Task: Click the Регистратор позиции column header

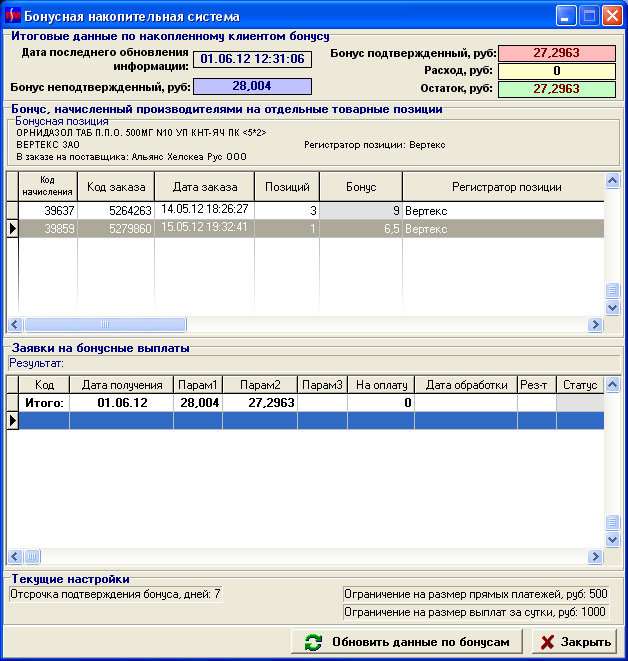Action: 504,186
